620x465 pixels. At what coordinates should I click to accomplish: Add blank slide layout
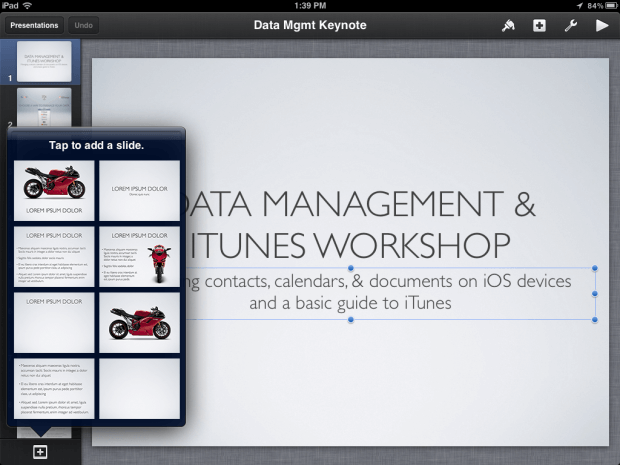(x=139, y=387)
